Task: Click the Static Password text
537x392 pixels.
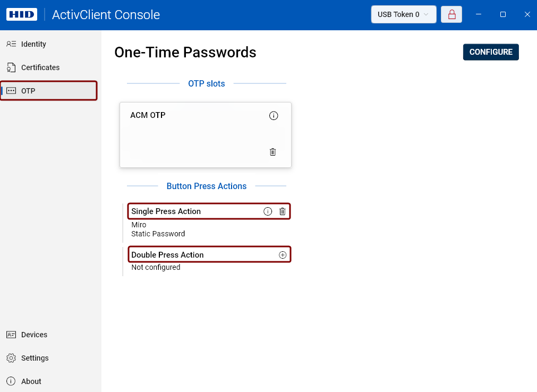Action: tap(158, 234)
